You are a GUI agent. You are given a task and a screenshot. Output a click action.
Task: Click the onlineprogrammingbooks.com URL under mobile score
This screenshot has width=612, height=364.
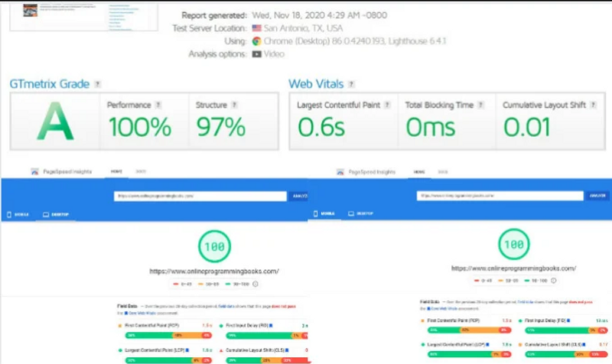click(x=513, y=268)
